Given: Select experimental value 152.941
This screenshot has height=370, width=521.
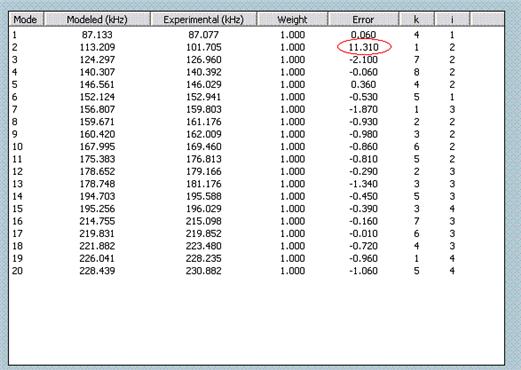Looking at the screenshot, I should (203, 97).
